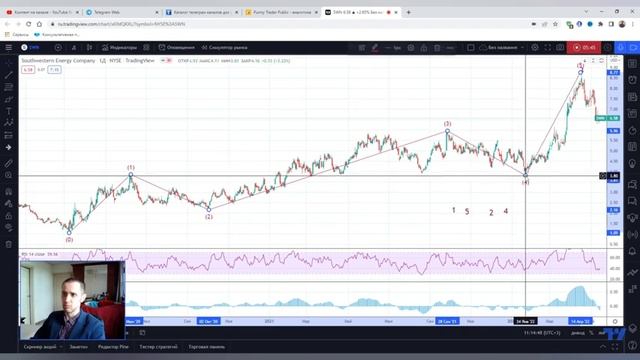
Task: Lock the selected drawing via padlock
Action: (424, 48)
